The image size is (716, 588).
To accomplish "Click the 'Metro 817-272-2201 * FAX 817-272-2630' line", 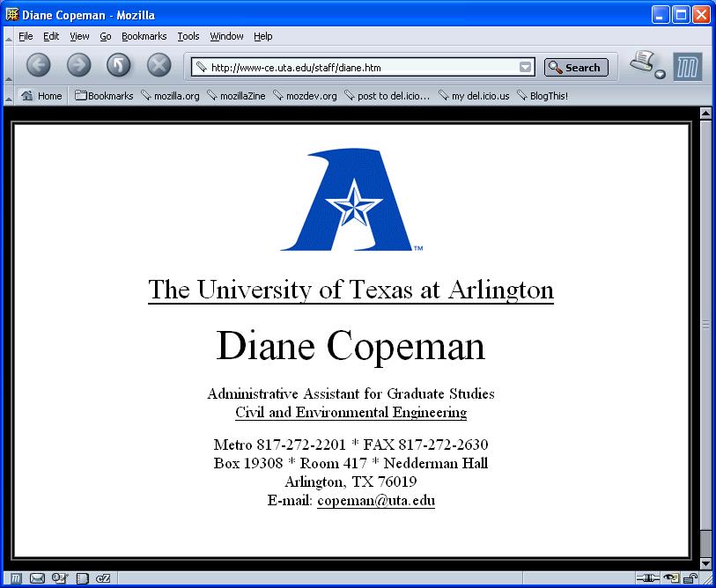I will [351, 445].
